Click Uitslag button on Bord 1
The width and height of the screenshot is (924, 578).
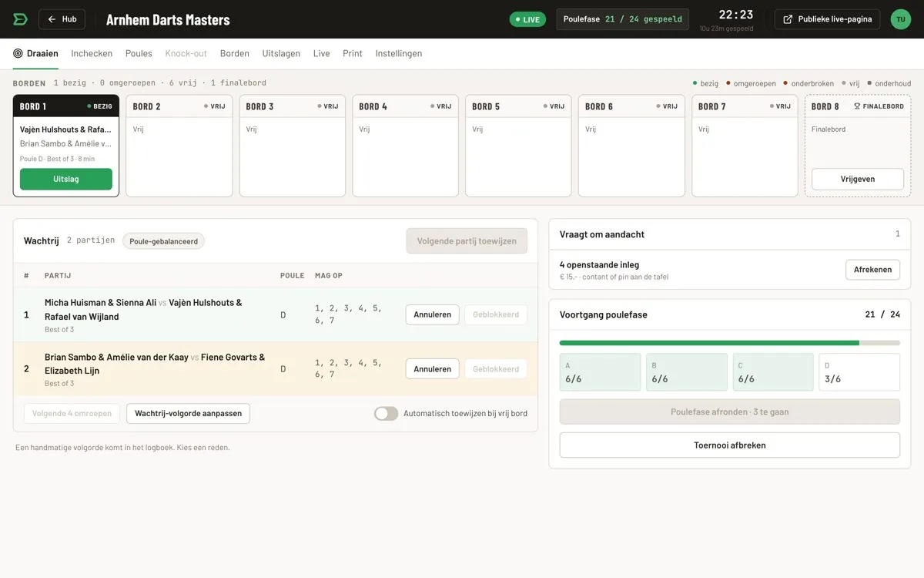tap(66, 179)
